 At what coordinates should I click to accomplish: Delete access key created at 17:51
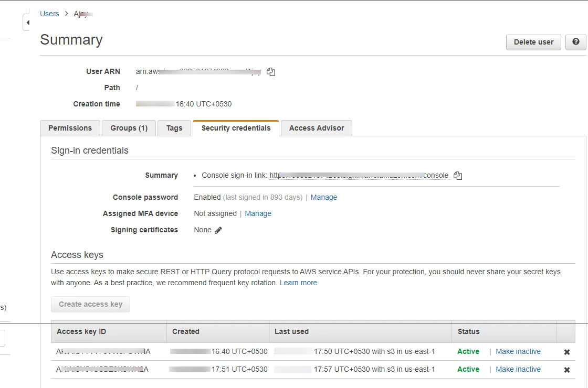tap(567, 370)
